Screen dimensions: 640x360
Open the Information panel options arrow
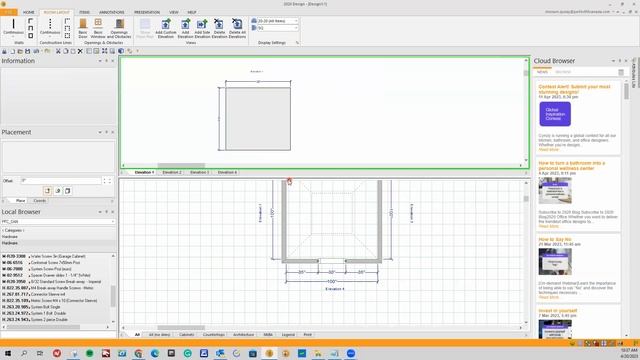[x=100, y=61]
